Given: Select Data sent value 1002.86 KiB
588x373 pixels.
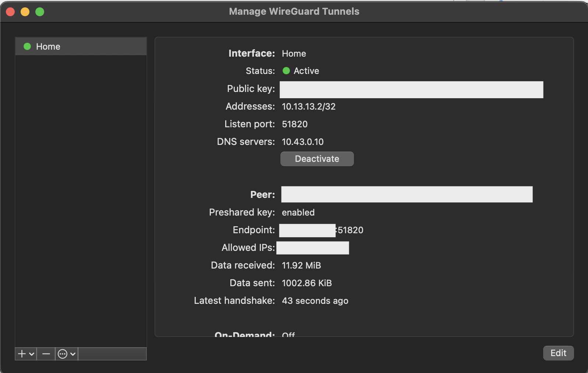Looking at the screenshot, I should (x=307, y=283).
